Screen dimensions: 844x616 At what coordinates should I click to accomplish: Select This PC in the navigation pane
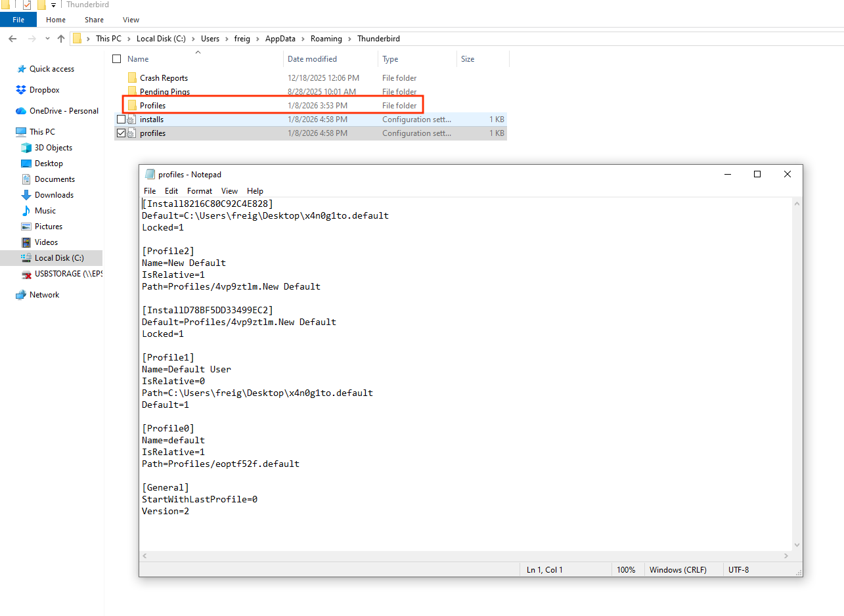point(42,132)
